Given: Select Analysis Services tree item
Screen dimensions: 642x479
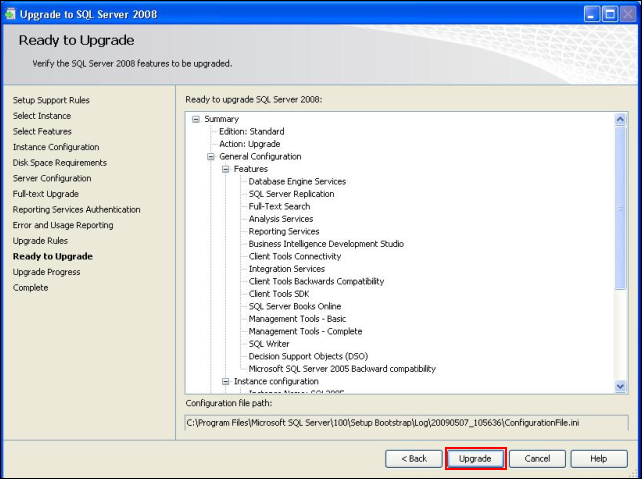Looking at the screenshot, I should (x=280, y=219).
